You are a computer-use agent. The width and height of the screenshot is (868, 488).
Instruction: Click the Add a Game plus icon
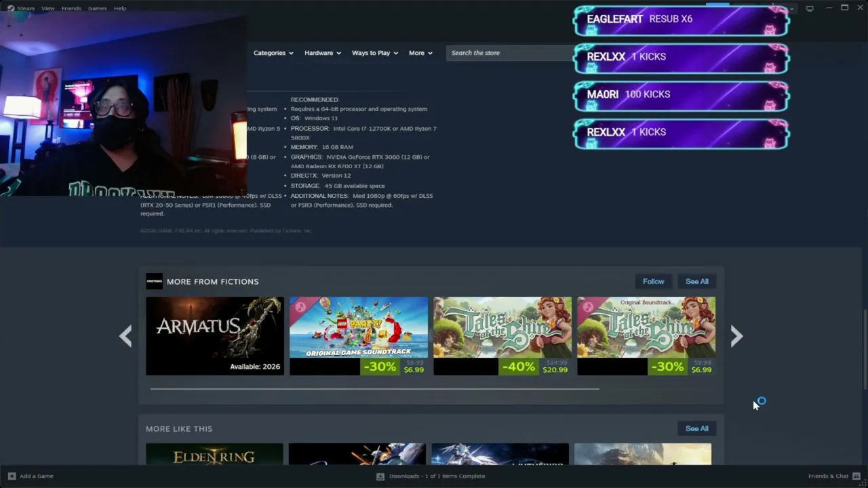(x=12, y=476)
